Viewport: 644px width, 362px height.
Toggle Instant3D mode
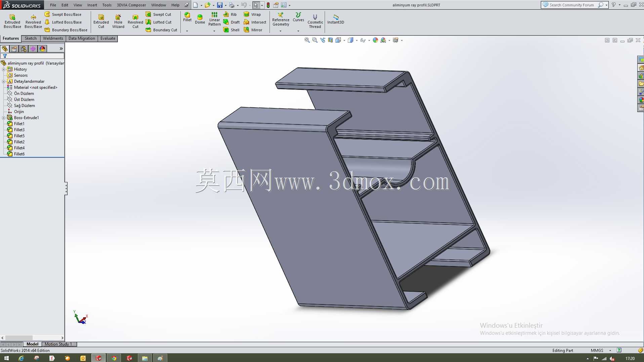tap(335, 19)
